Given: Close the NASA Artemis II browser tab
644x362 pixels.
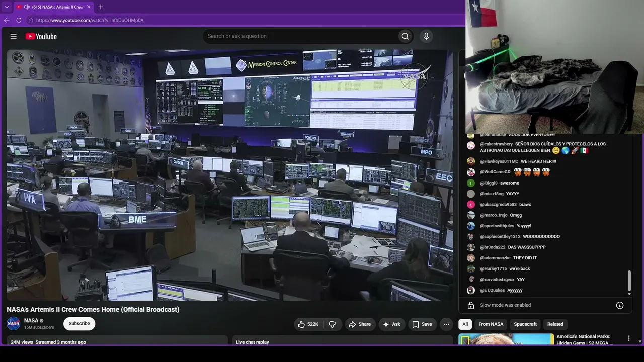Looking at the screenshot, I should [x=89, y=7].
